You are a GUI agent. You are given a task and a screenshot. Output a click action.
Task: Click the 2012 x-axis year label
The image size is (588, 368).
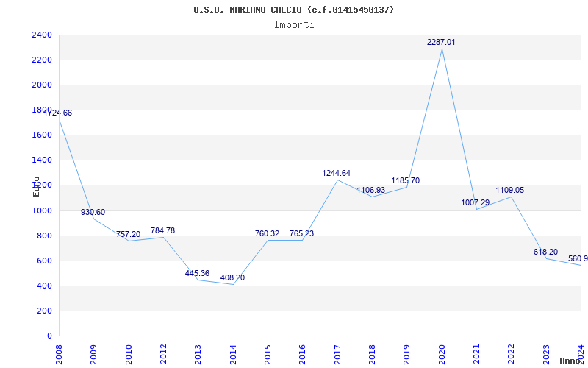(x=163, y=354)
